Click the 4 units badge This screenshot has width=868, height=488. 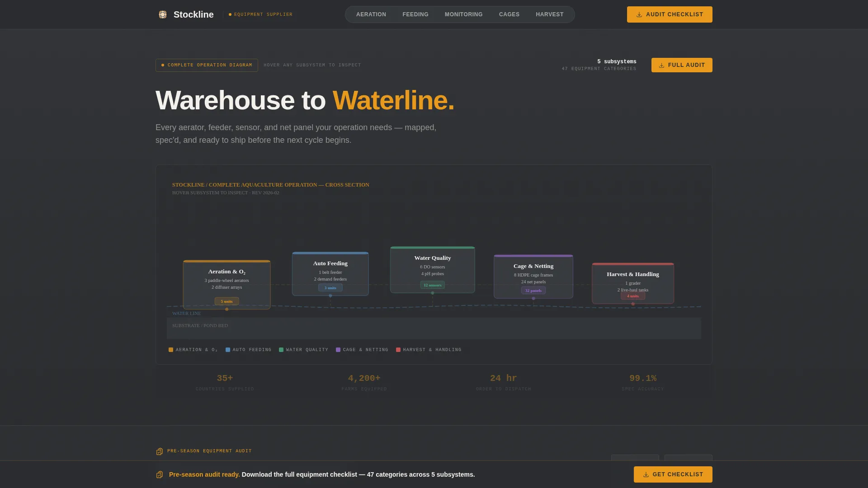click(x=633, y=296)
